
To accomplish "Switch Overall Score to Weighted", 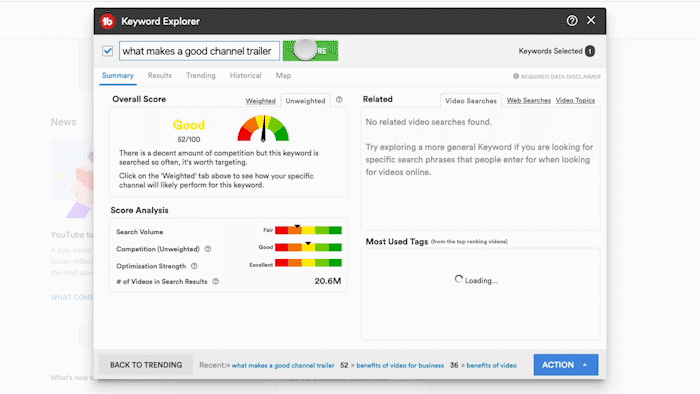I will tap(260, 101).
